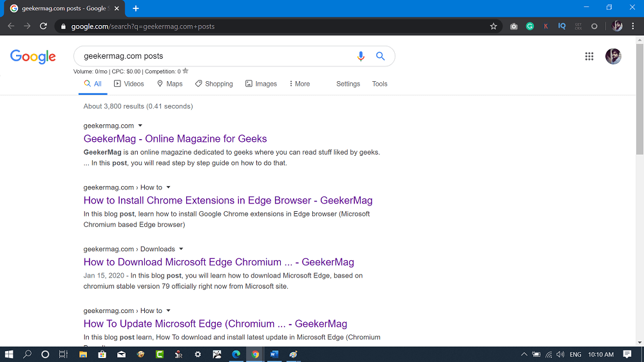View site information via lock icon
This screenshot has width=644, height=362.
pos(63,26)
